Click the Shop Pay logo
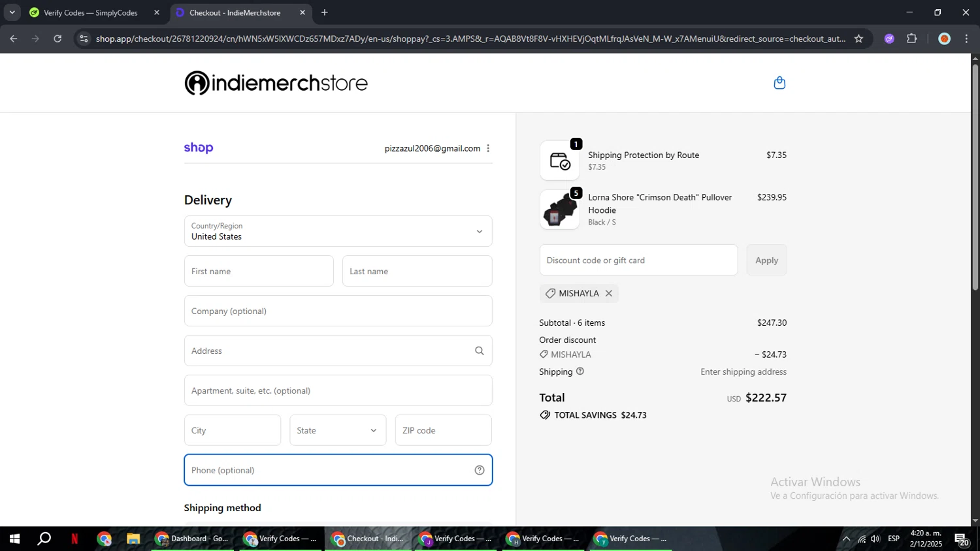This screenshot has width=980, height=551. [x=199, y=148]
